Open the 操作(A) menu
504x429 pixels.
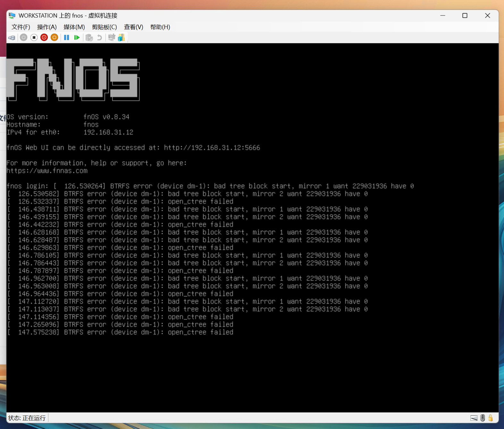[47, 27]
